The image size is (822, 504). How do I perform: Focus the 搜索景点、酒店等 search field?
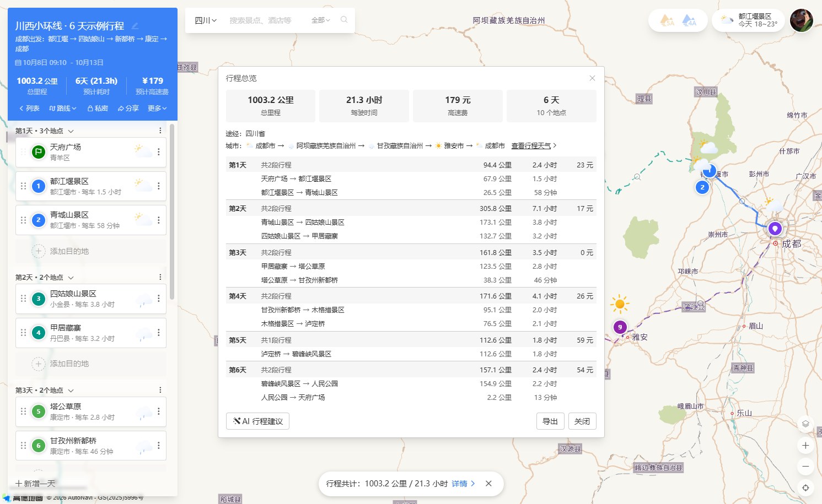(265, 20)
